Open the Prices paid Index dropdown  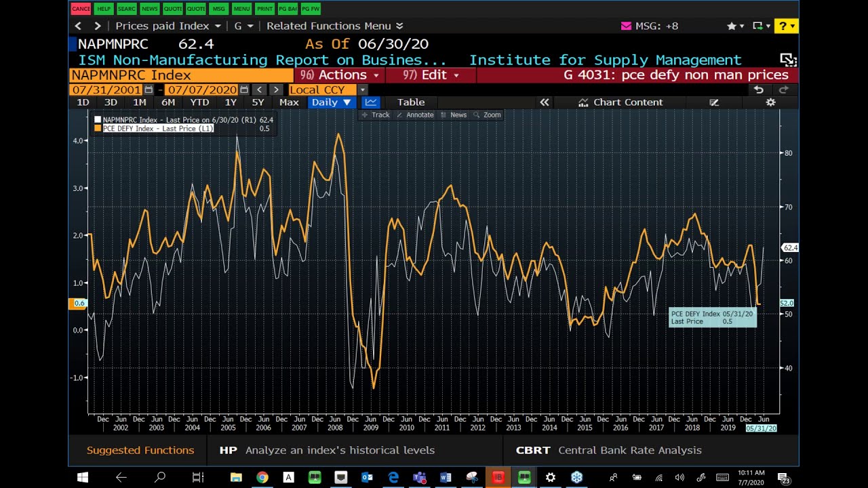(168, 26)
